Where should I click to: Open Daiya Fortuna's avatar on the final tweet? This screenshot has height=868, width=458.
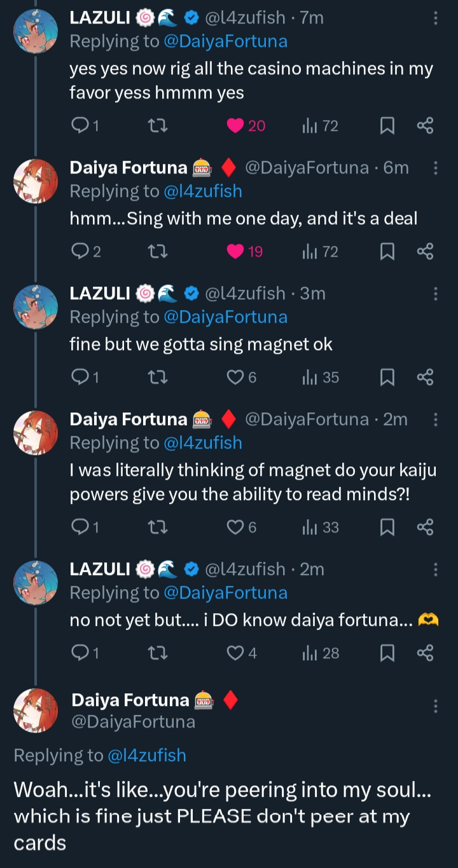point(36,710)
